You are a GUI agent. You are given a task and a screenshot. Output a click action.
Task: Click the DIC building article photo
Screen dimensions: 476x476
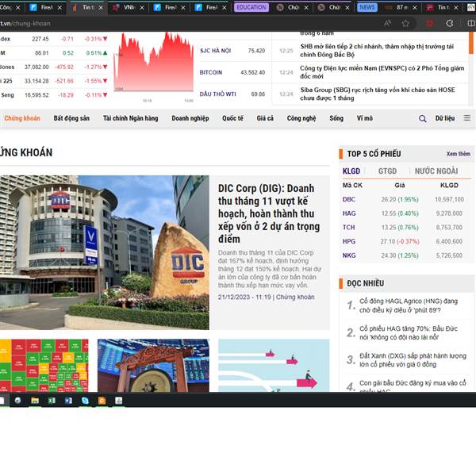click(x=105, y=252)
